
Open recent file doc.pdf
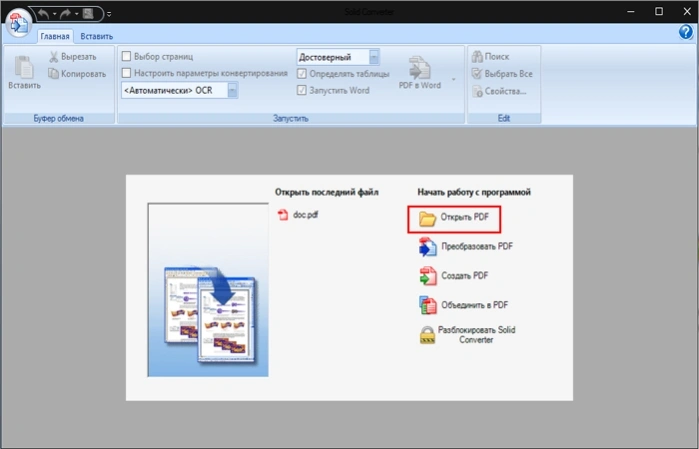[x=306, y=215]
